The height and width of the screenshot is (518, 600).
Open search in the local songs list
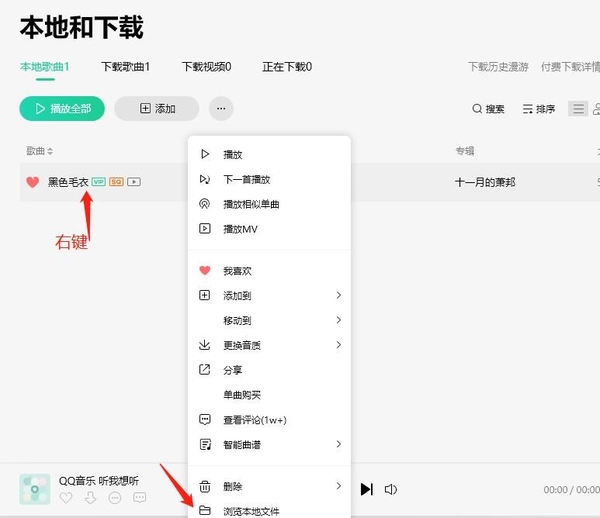pyautogui.click(x=488, y=109)
